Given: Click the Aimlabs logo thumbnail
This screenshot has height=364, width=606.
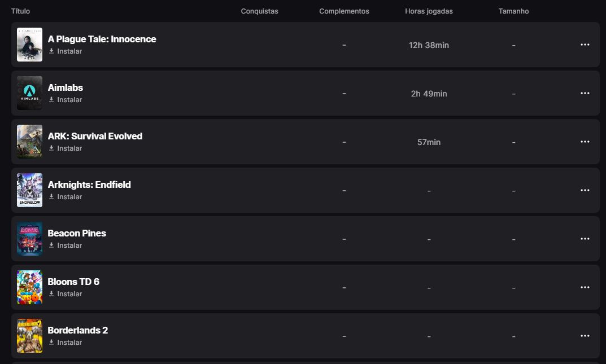Looking at the screenshot, I should tap(30, 93).
